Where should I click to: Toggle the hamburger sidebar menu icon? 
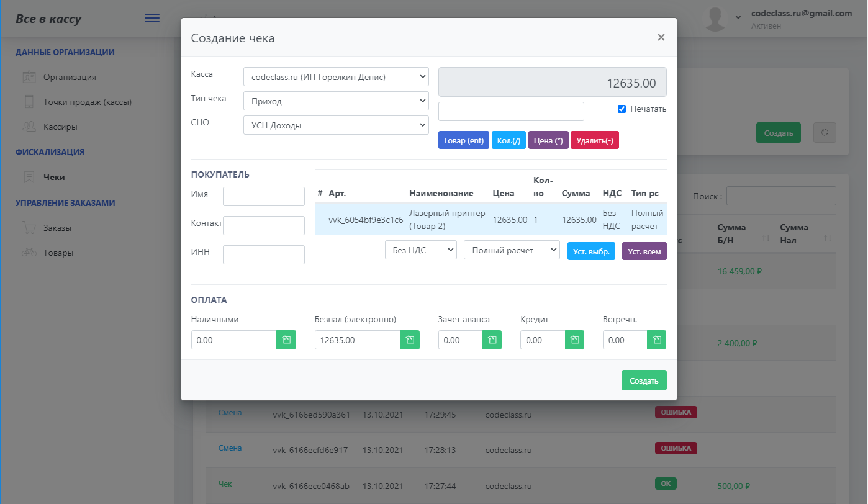[152, 19]
